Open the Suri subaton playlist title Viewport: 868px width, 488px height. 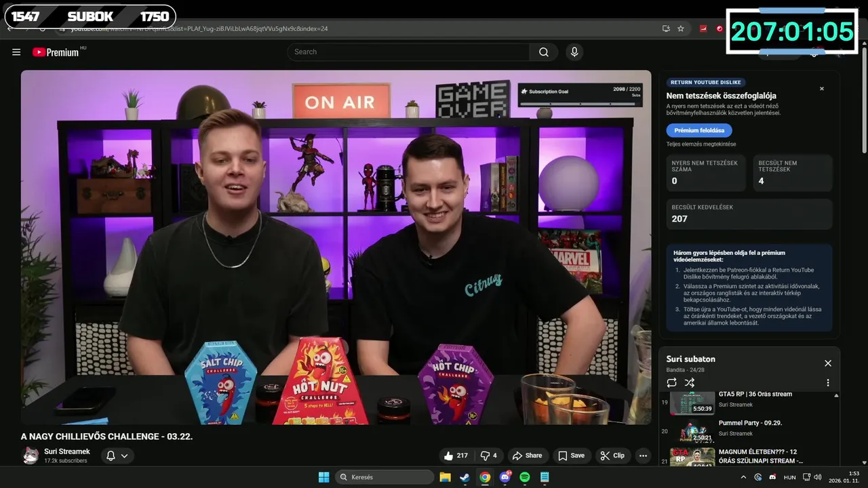click(x=690, y=359)
